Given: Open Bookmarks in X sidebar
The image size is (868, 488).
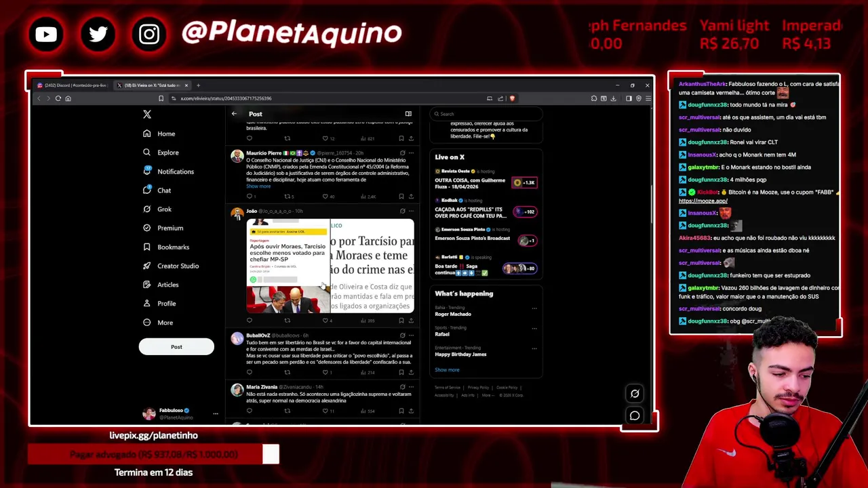Looking at the screenshot, I should tap(166, 247).
